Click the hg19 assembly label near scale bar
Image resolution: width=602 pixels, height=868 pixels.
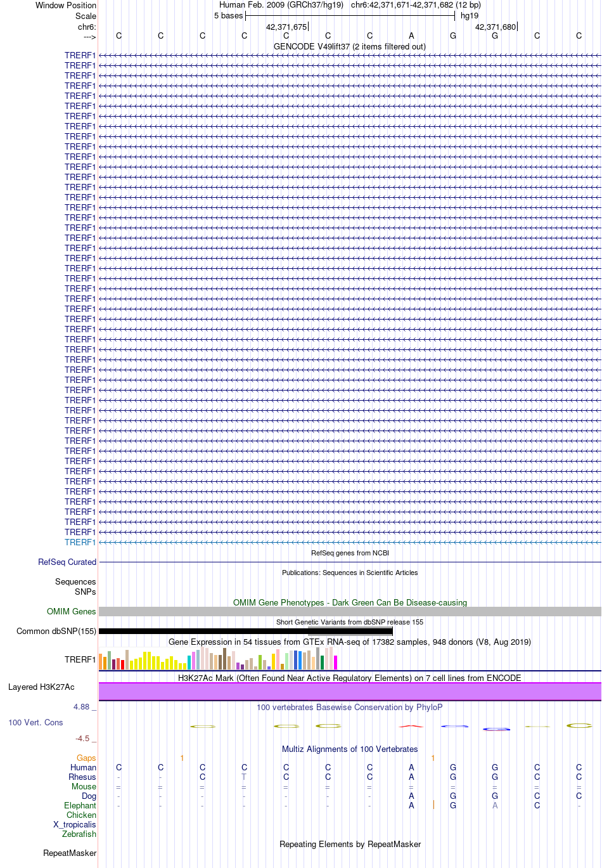[x=470, y=16]
